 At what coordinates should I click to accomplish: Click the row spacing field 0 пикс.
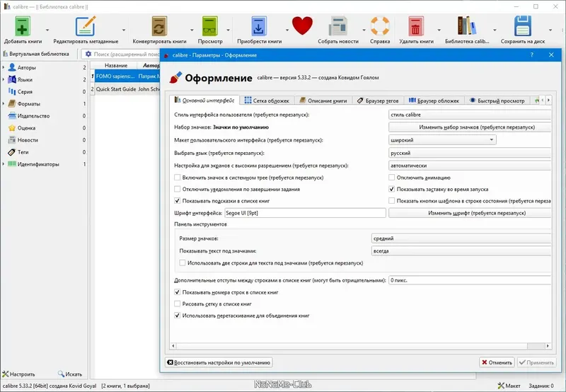pos(470,280)
